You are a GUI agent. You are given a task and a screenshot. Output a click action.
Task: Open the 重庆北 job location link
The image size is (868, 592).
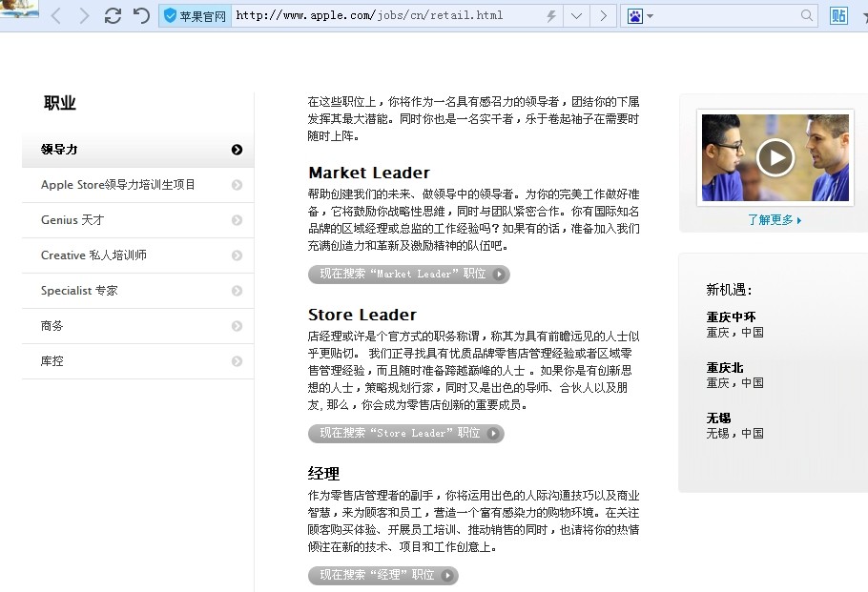click(x=725, y=368)
